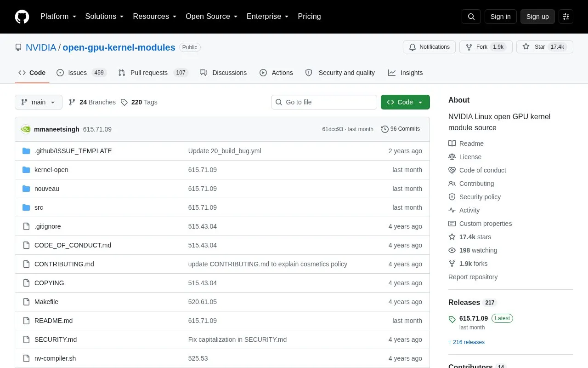View the 220 Tags link
588x368 pixels.
click(x=139, y=102)
